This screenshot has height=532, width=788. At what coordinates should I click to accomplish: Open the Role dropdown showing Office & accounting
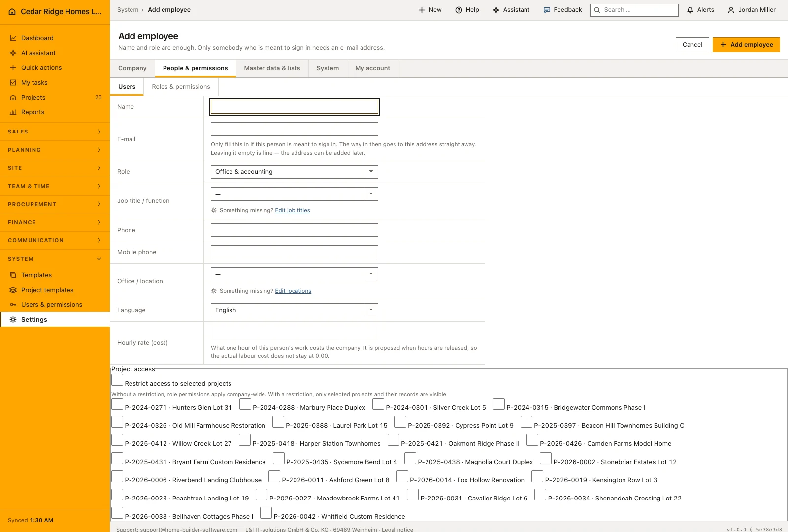[x=295, y=172]
